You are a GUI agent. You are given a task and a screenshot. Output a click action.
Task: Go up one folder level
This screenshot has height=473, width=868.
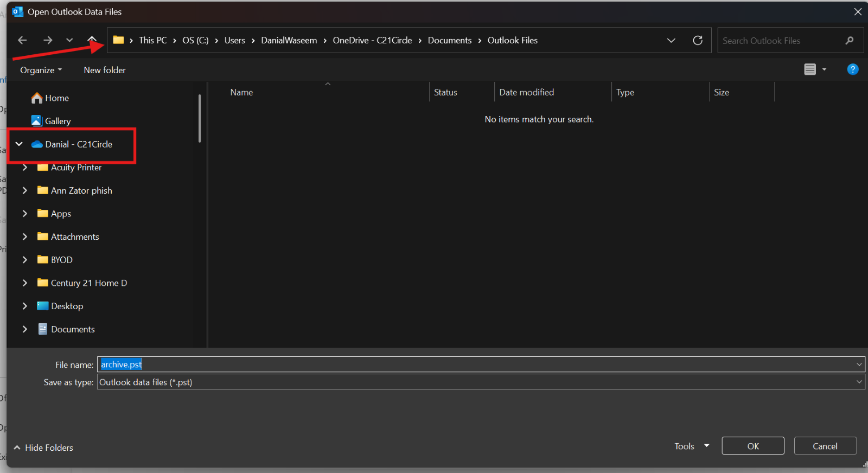(x=92, y=40)
